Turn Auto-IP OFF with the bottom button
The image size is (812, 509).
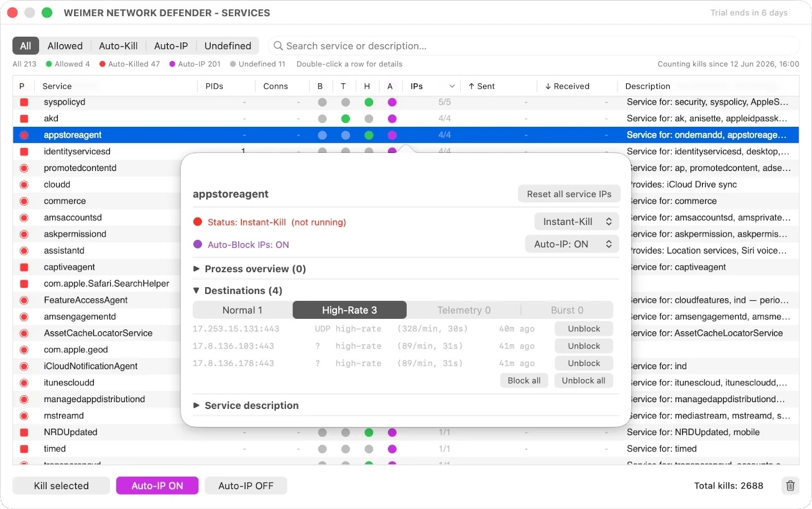coord(246,486)
